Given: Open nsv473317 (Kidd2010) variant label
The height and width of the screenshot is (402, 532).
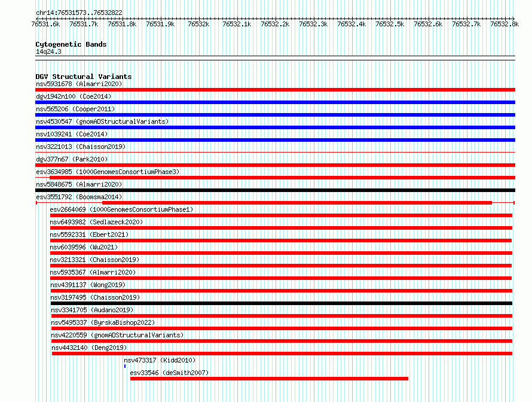Looking at the screenshot, I should point(160,360).
